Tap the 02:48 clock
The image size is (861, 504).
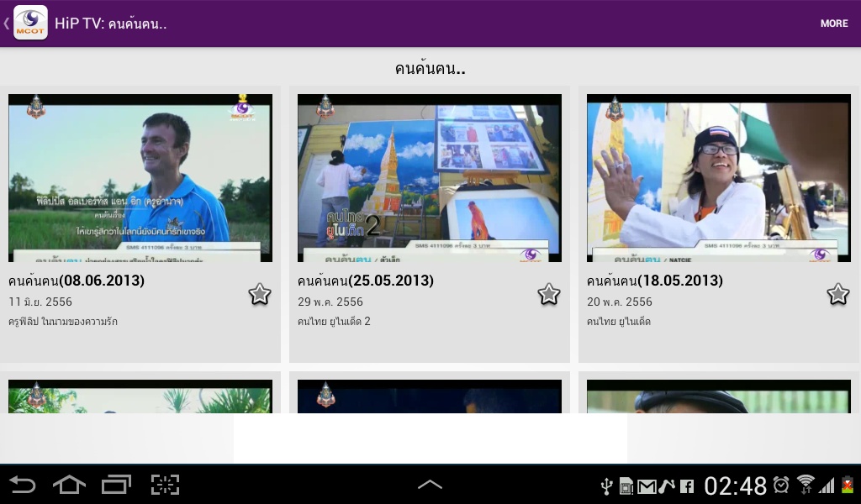735,486
